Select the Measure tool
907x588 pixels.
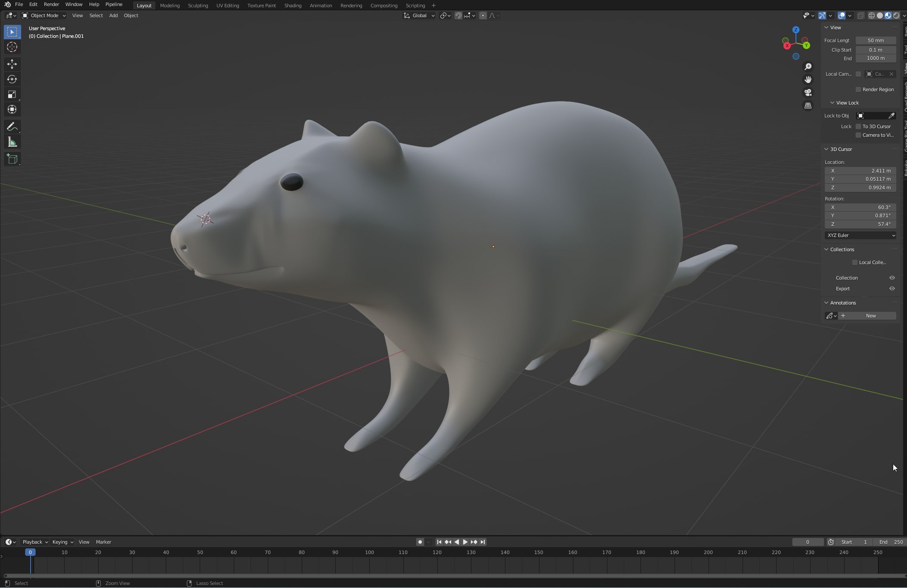pyautogui.click(x=12, y=142)
